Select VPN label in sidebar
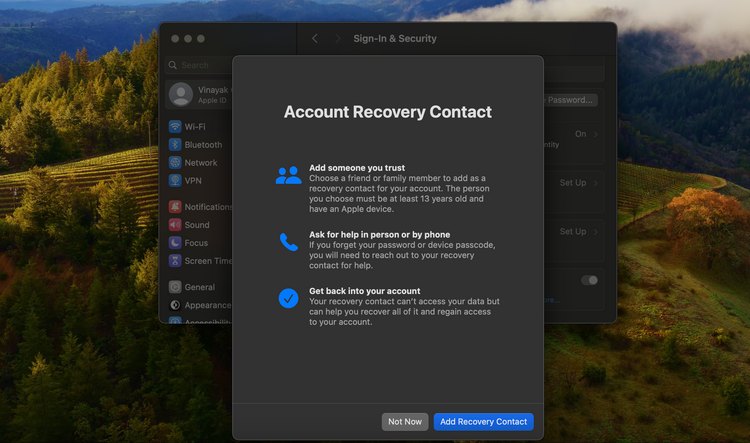This screenshot has height=443, width=750. point(193,180)
